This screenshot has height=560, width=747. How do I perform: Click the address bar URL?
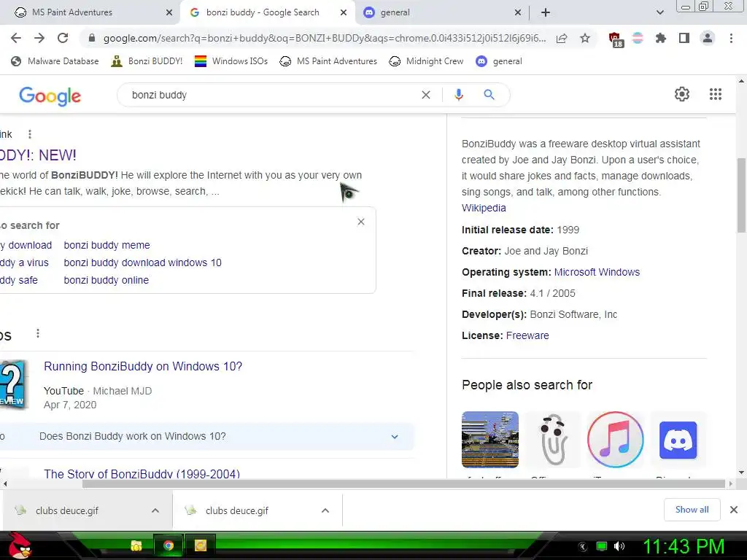point(325,38)
